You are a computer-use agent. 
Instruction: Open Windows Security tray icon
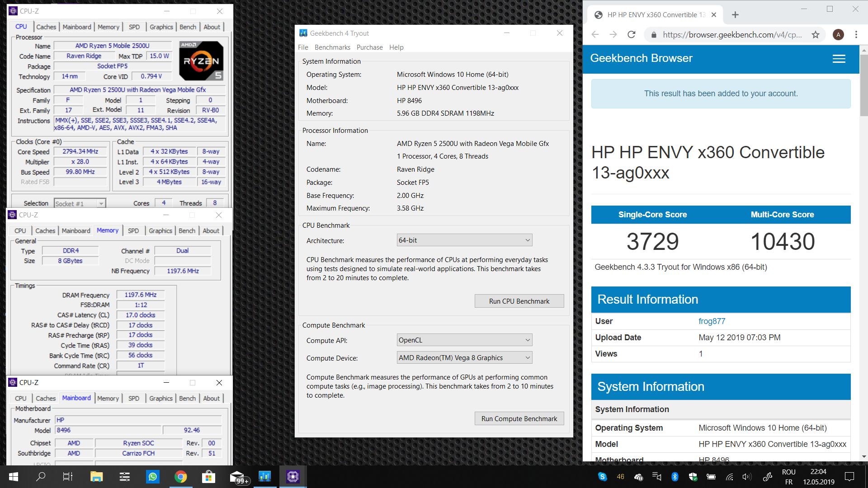tap(693, 477)
